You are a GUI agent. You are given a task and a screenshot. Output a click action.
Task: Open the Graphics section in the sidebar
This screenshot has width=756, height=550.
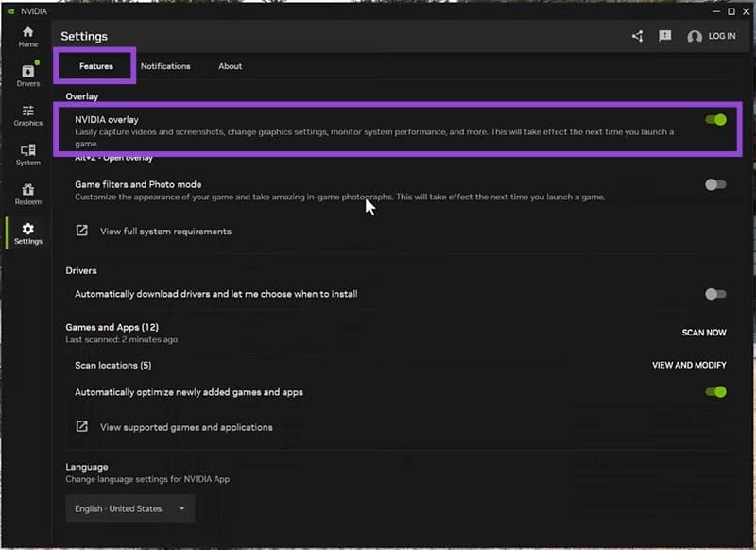tap(27, 115)
